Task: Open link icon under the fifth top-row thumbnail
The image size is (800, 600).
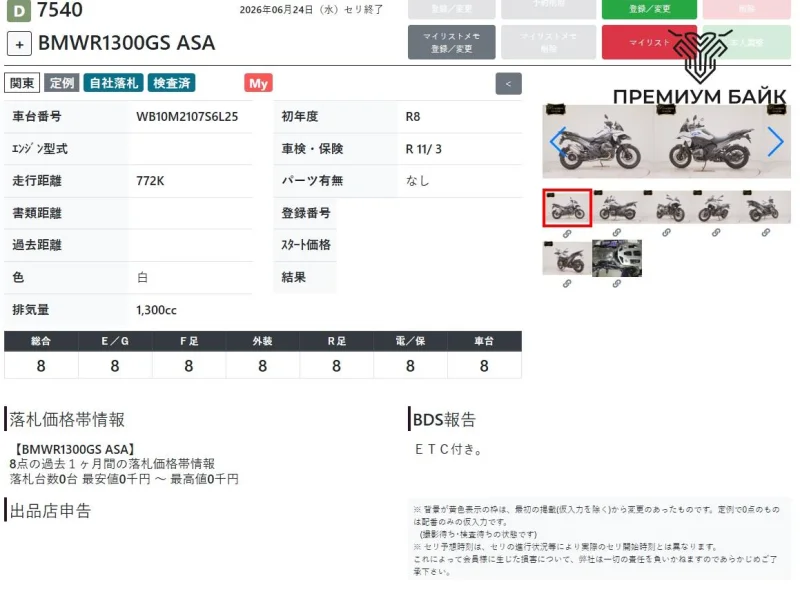Action: pos(765,233)
